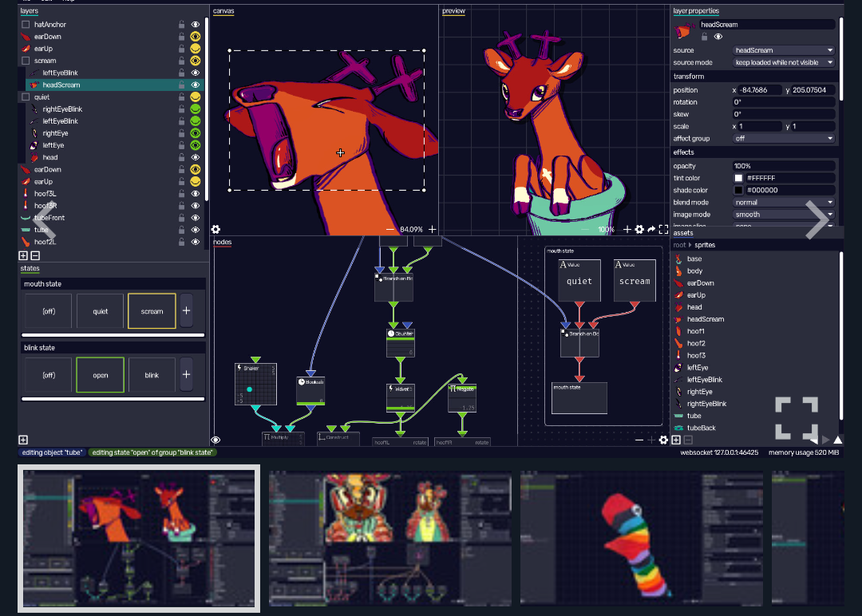
Task: Select the assets panel tab
Action: pos(683,233)
